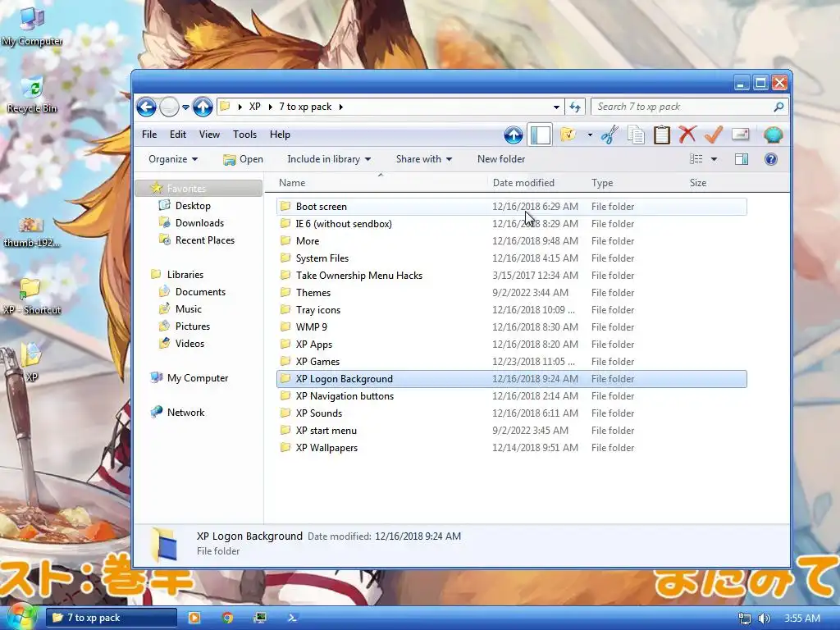Viewport: 840px width, 630px height.
Task: Toggle the preview pane button
Action: point(742,159)
